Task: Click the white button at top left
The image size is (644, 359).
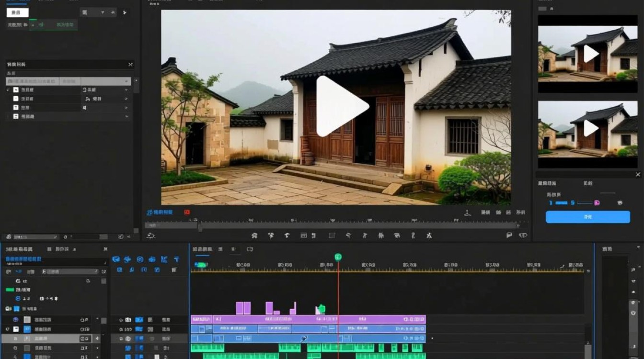Action: (x=17, y=13)
